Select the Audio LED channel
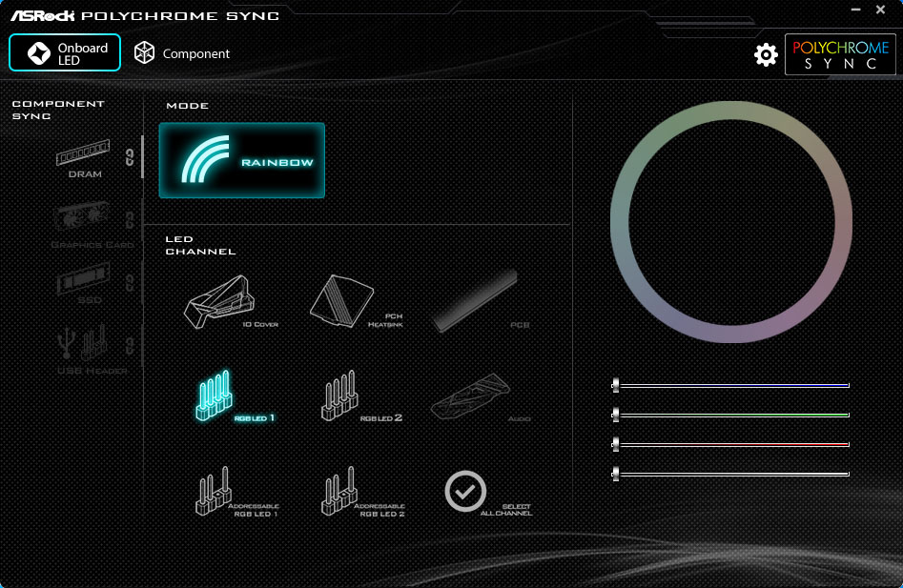 481,397
